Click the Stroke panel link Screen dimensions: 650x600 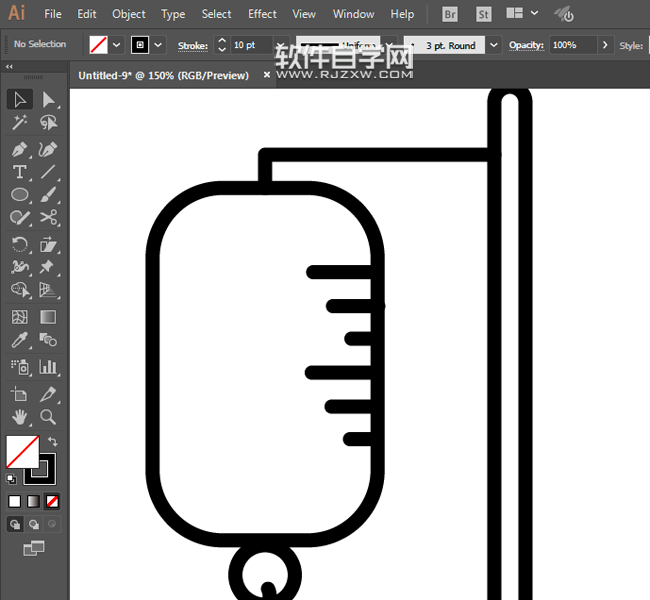tap(193, 45)
